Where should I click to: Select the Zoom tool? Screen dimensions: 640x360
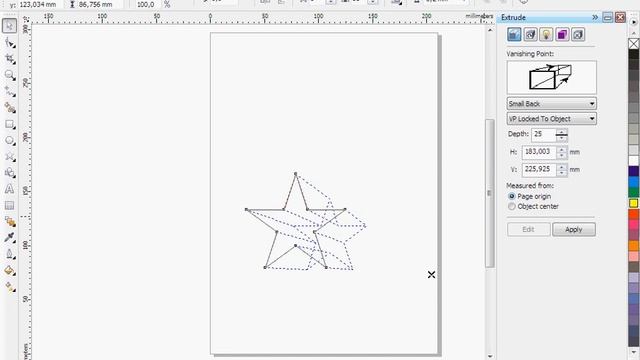pos(9,75)
